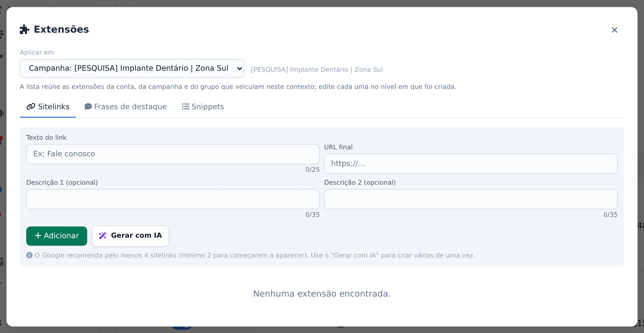The image size is (644, 333).
Task: Close the Extensões dialog
Action: [x=614, y=30]
